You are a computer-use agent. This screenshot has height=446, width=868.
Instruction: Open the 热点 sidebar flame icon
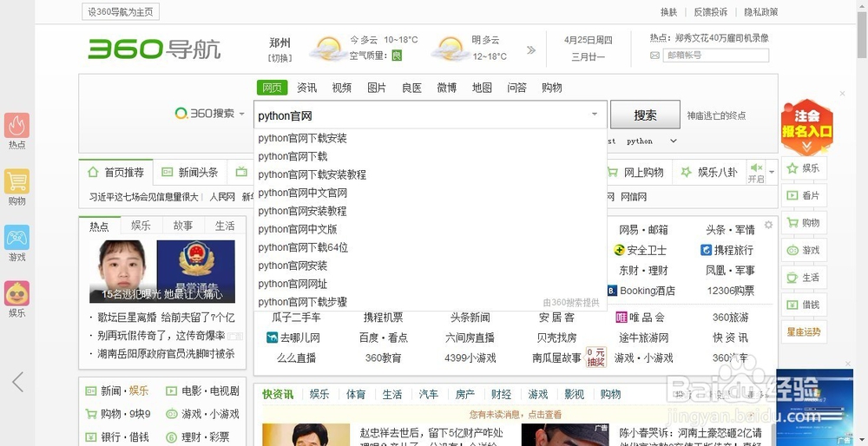(16, 126)
